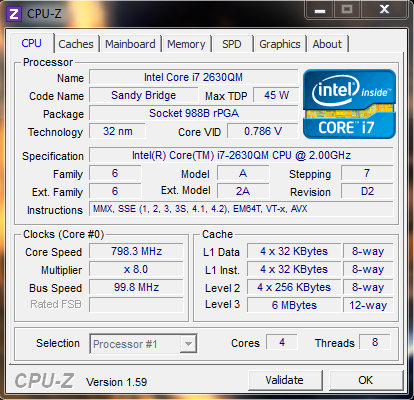Viewport: 414px width, 400px height.
Task: Maximize the CPU-Z window
Action: tap(347, 10)
